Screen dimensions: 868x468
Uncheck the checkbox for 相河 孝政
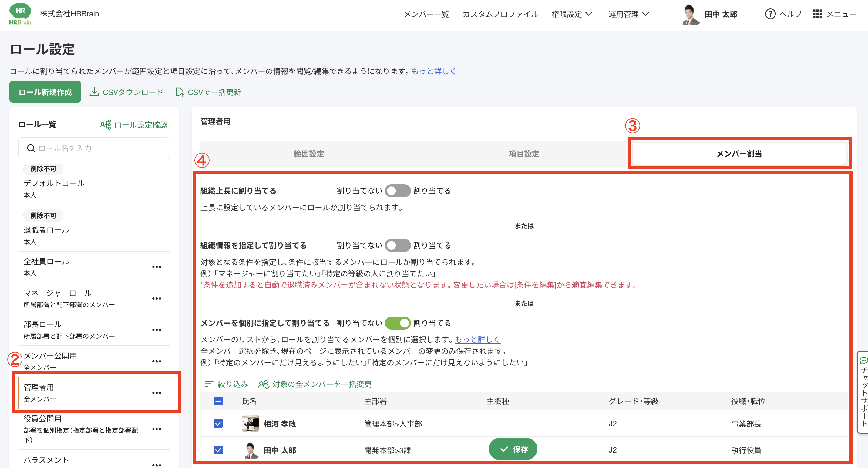[x=218, y=423]
